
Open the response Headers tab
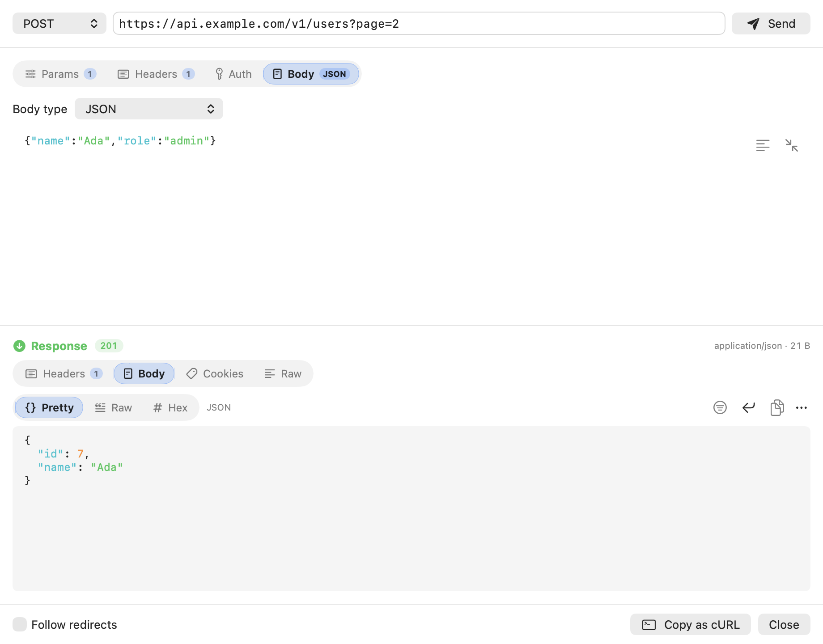64,373
